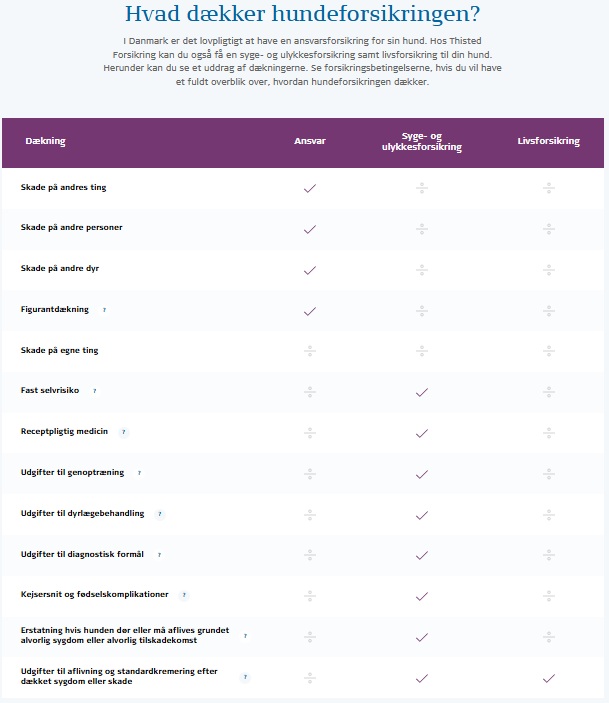Click Ansvar checkmark for Skade på andres ting
Viewport: 609px width, 703px height.
(x=310, y=188)
